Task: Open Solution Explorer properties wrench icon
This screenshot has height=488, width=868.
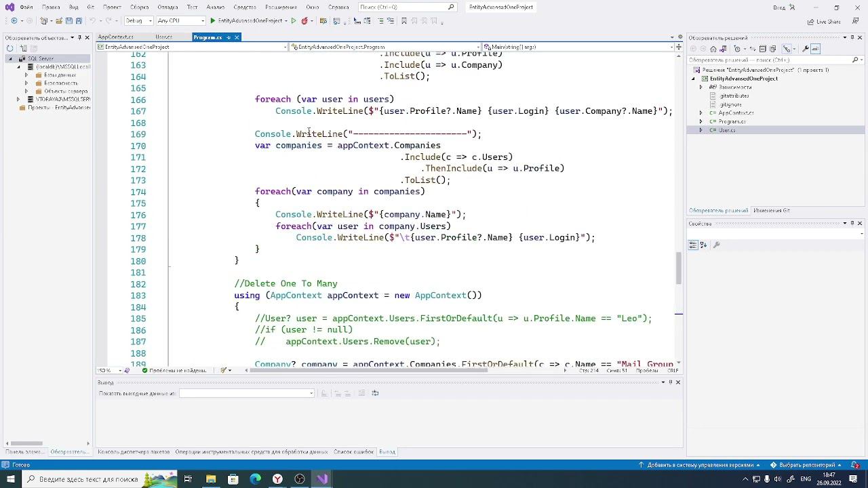Action: click(805, 49)
